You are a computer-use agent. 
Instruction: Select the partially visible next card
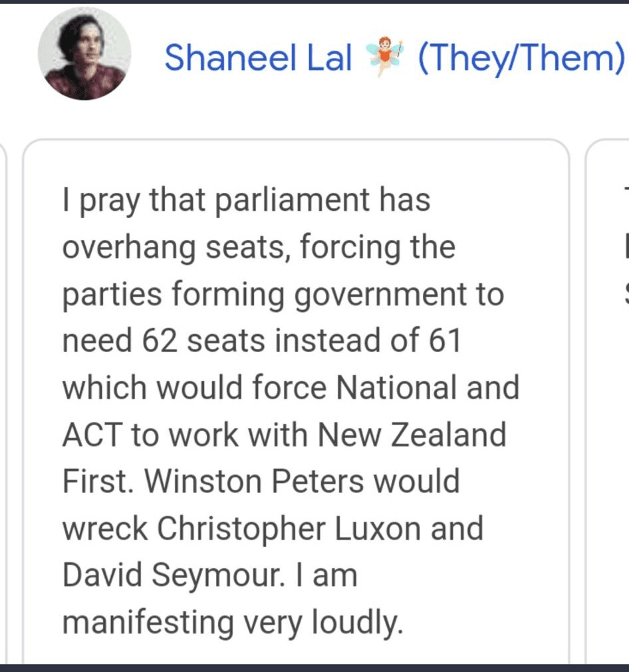[607, 402]
